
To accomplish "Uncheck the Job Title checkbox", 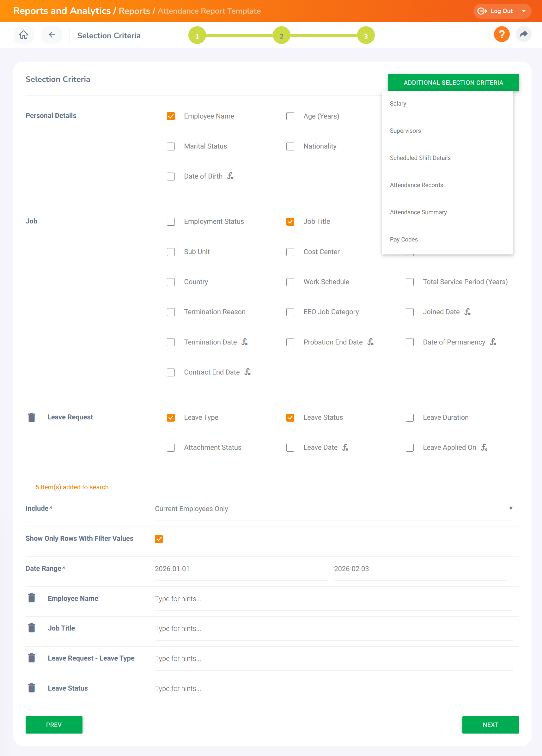I will pos(290,222).
